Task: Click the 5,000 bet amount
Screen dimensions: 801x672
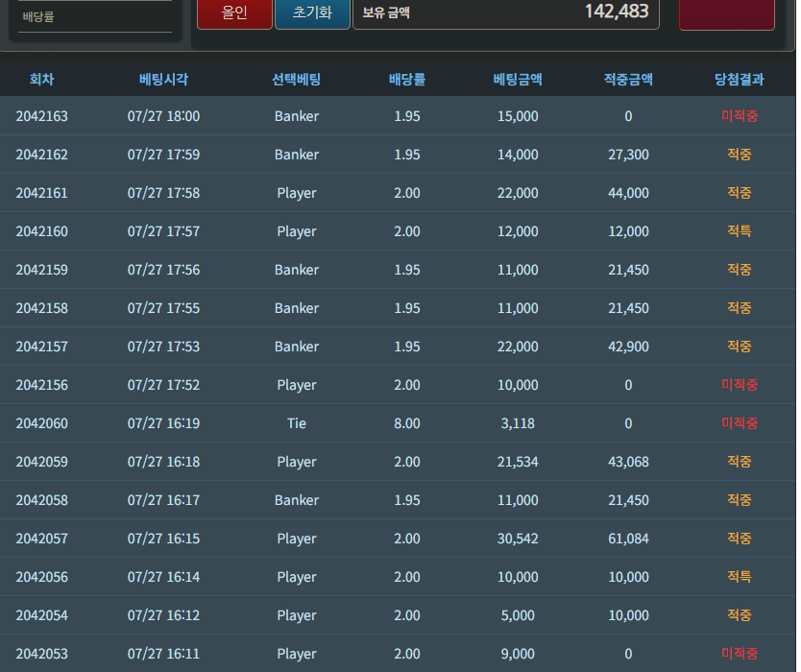Action: (518, 615)
